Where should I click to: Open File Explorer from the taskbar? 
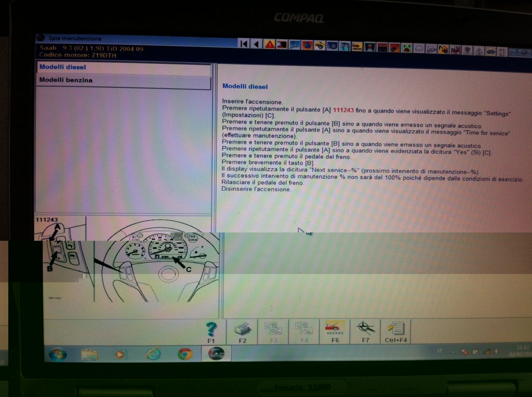pos(89,355)
